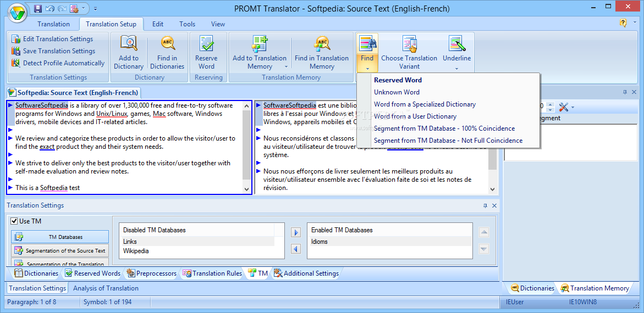Click the TM Databases button
This screenshot has width=644, height=313.
coord(60,237)
